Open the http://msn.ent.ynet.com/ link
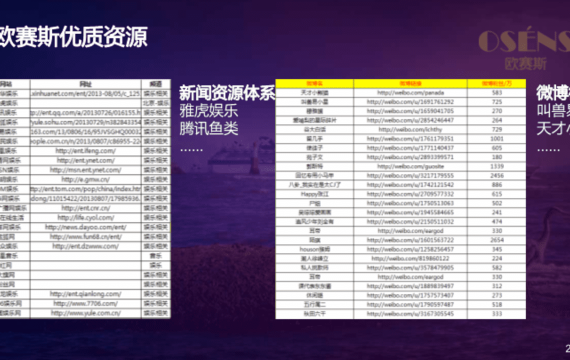Image resolution: width=570 pixels, height=360 pixels. click(86, 170)
